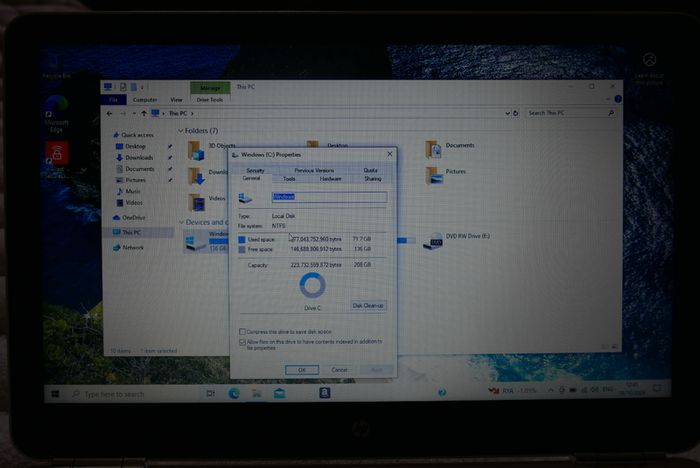
Task: Click the minimize ribbon chevron
Action: 608,99
